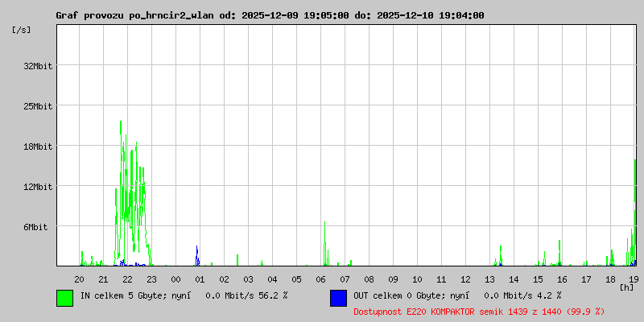The height and width of the screenshot is (322, 644).
Task: Select the graph title text
Action: coord(270,15)
